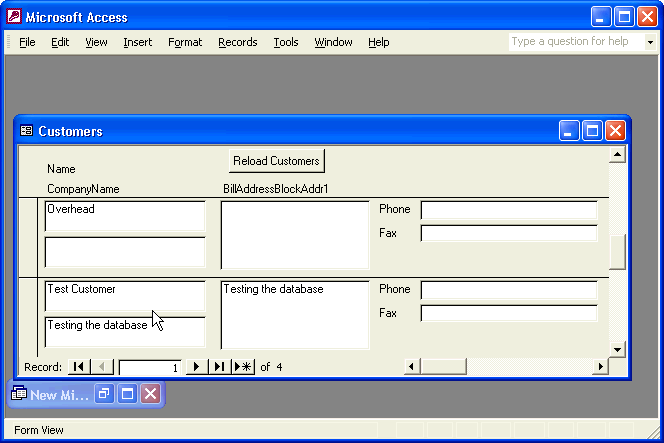Image resolution: width=664 pixels, height=443 pixels.
Task: Click the horizontal scrollbar right arrow
Action: tap(600, 366)
